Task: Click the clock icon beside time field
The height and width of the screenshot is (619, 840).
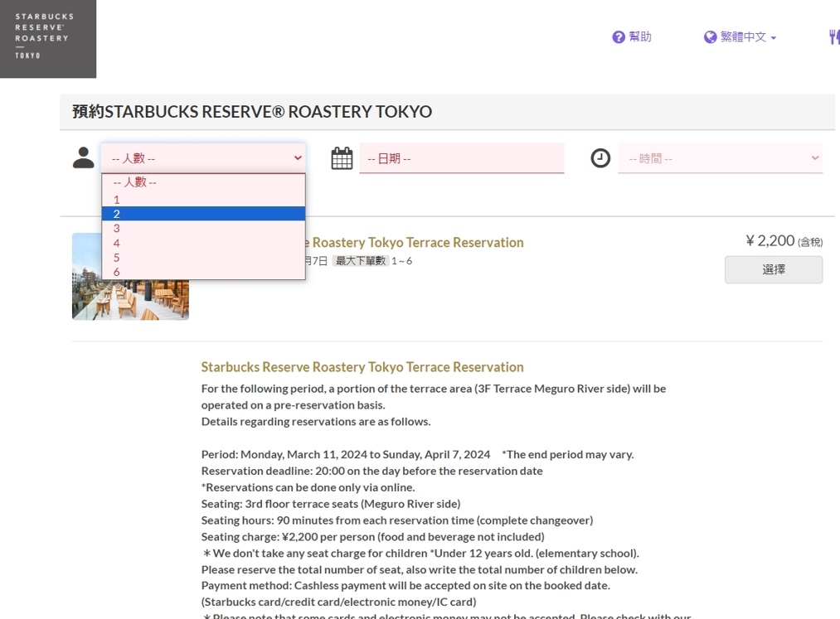Action: pyautogui.click(x=600, y=158)
